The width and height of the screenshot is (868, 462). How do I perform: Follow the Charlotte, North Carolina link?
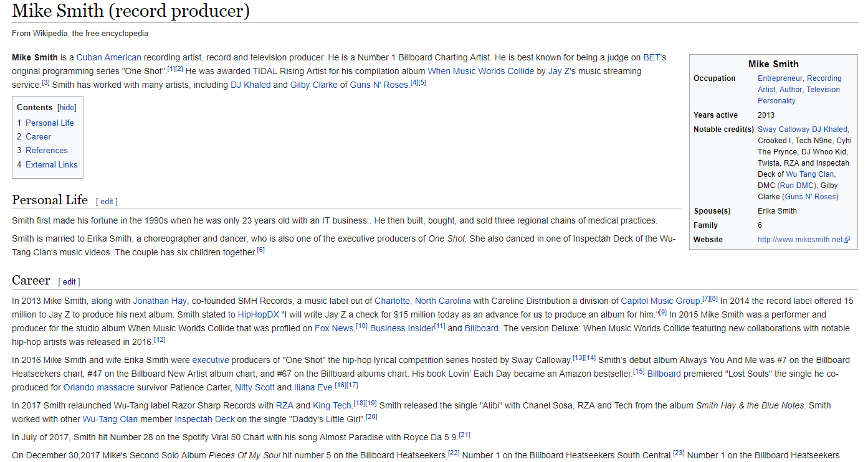coord(423,301)
